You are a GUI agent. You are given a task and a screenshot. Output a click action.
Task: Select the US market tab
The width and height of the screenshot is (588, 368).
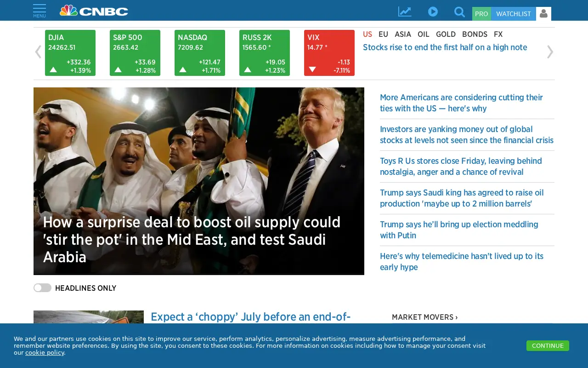pos(367,34)
